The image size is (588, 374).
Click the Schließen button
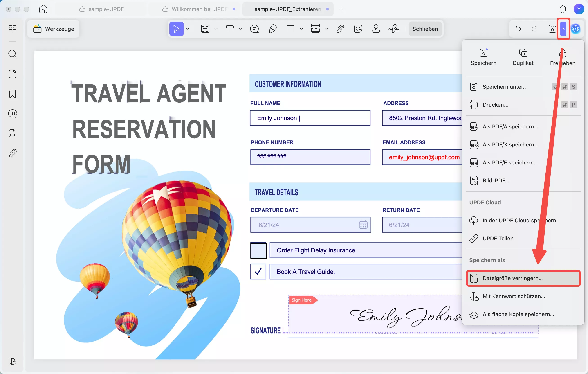tap(425, 29)
